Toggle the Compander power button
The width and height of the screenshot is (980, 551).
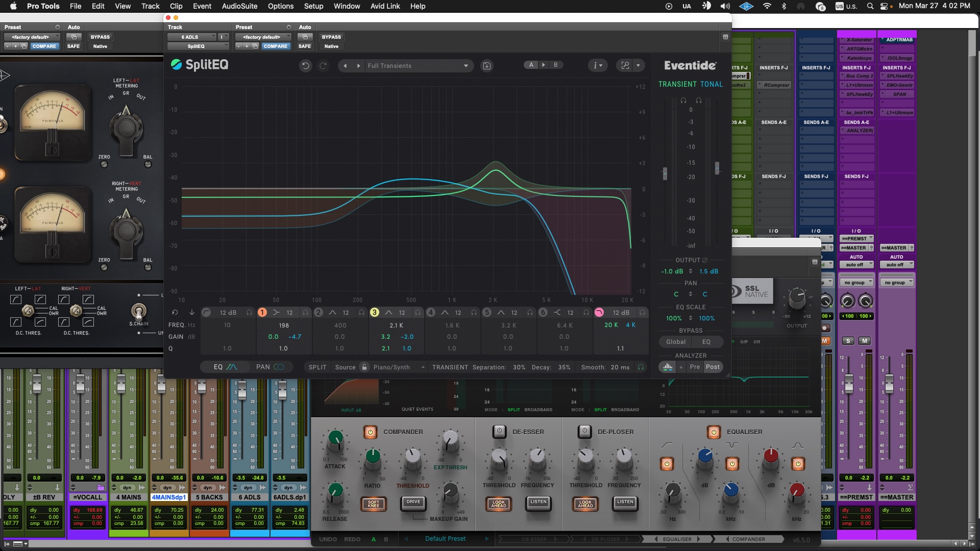pyautogui.click(x=371, y=432)
